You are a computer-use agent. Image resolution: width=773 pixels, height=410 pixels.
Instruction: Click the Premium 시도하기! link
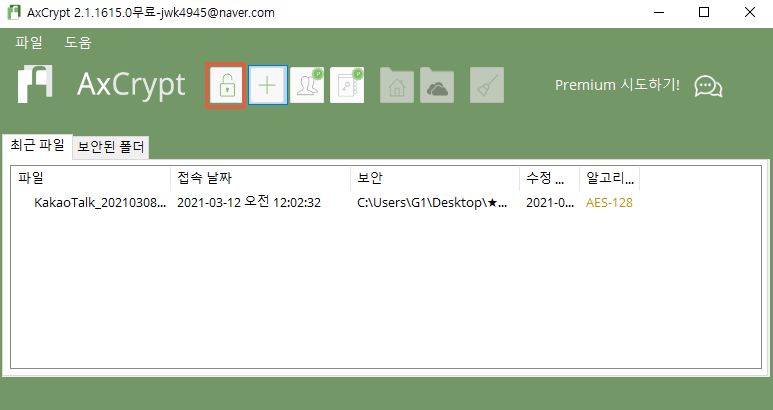click(617, 85)
